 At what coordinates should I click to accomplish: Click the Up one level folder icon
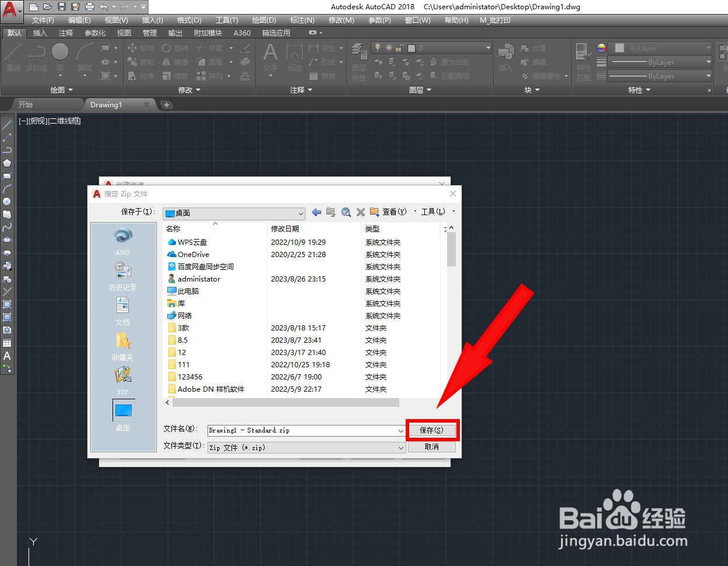point(331,212)
